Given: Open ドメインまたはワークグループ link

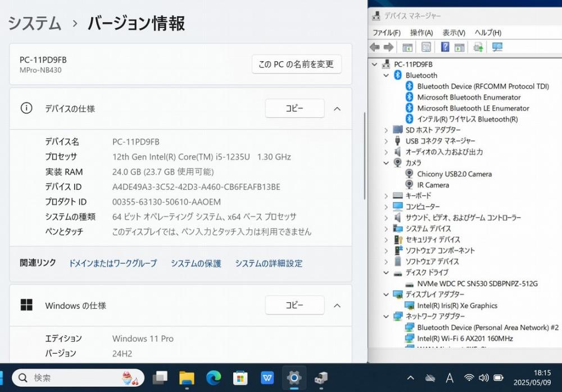Looking at the screenshot, I should 113,263.
